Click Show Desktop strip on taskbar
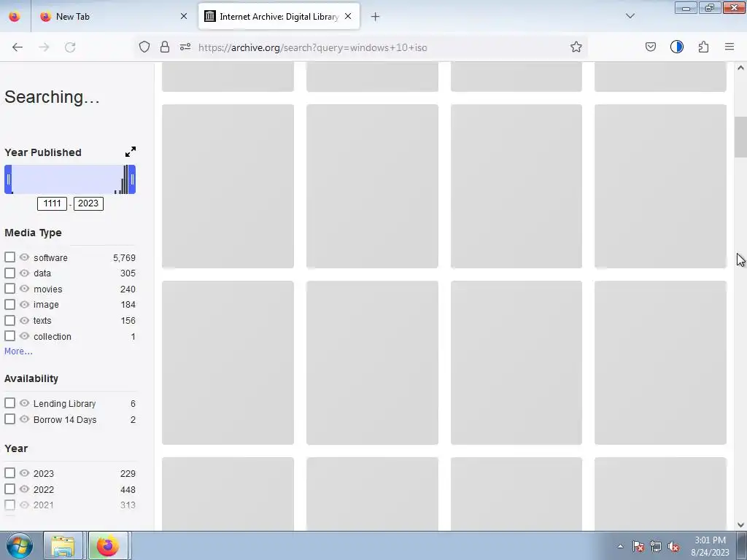 click(742, 545)
